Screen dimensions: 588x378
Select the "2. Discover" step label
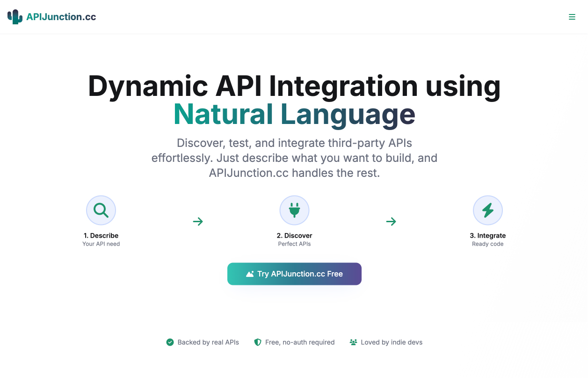[294, 236]
